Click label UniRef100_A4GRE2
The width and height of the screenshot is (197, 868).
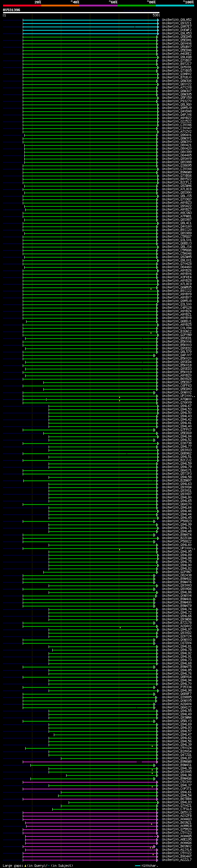tap(176, 54)
